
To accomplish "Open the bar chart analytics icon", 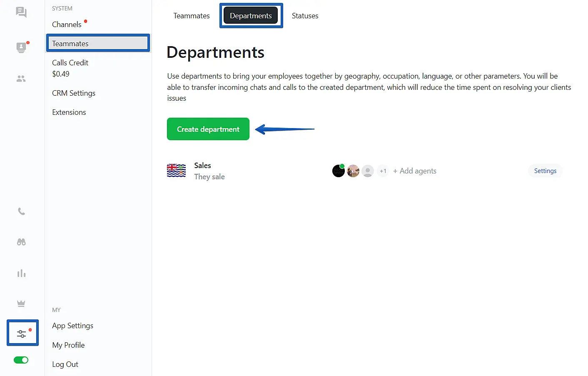I will 21,273.
